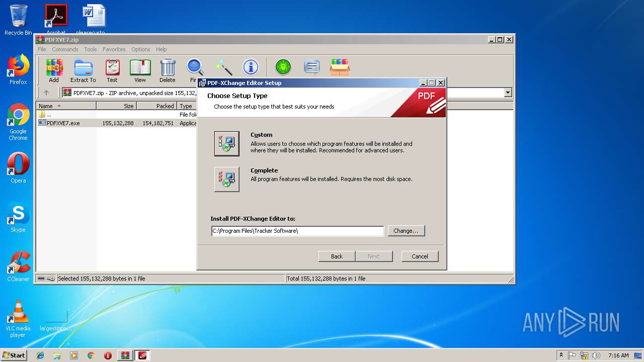
Task: Open the Wizard wand toolbar icon
Action: click(x=223, y=67)
